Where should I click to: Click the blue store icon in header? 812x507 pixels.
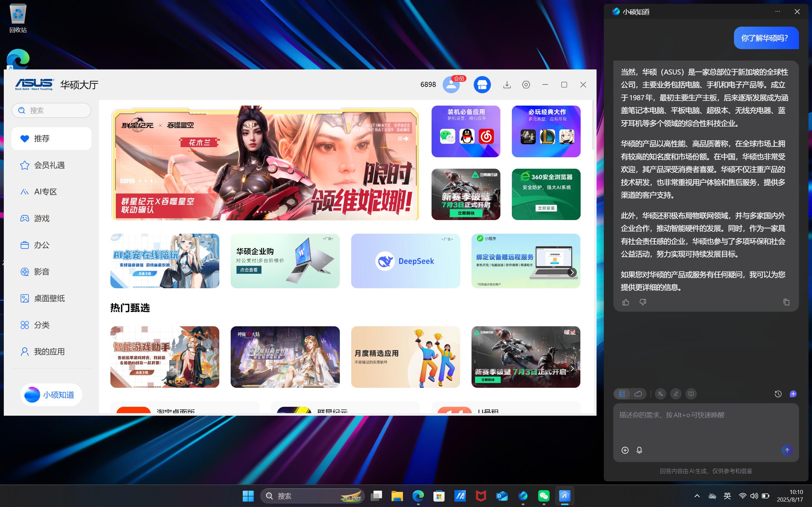[482, 85]
